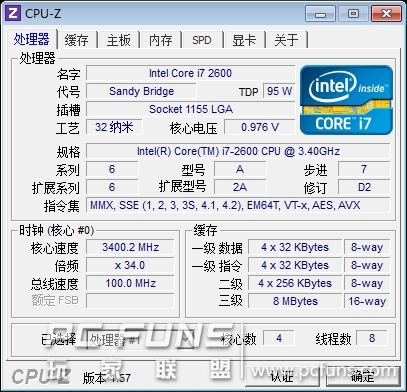407x392 pixels.
Task: Click the core voltage value 0.976 V
Action: (x=260, y=127)
